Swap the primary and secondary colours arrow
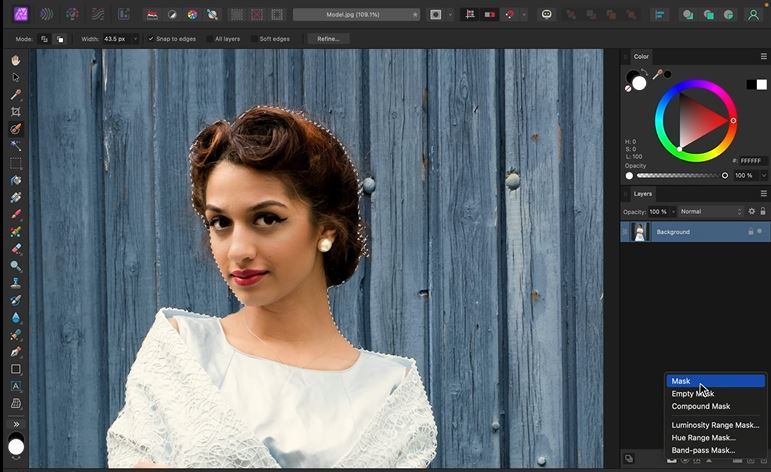Screen dimensions: 771x472 click(x=645, y=73)
